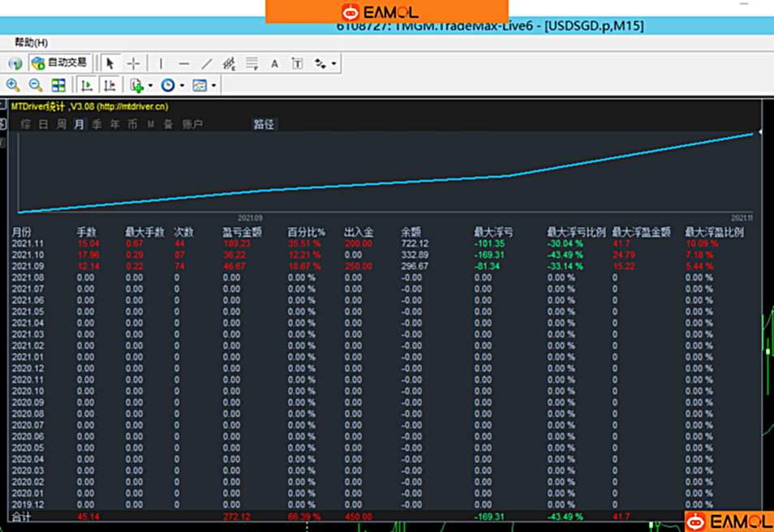Click the 2019.12 month row label
The height and width of the screenshot is (532, 774).
tap(28, 504)
